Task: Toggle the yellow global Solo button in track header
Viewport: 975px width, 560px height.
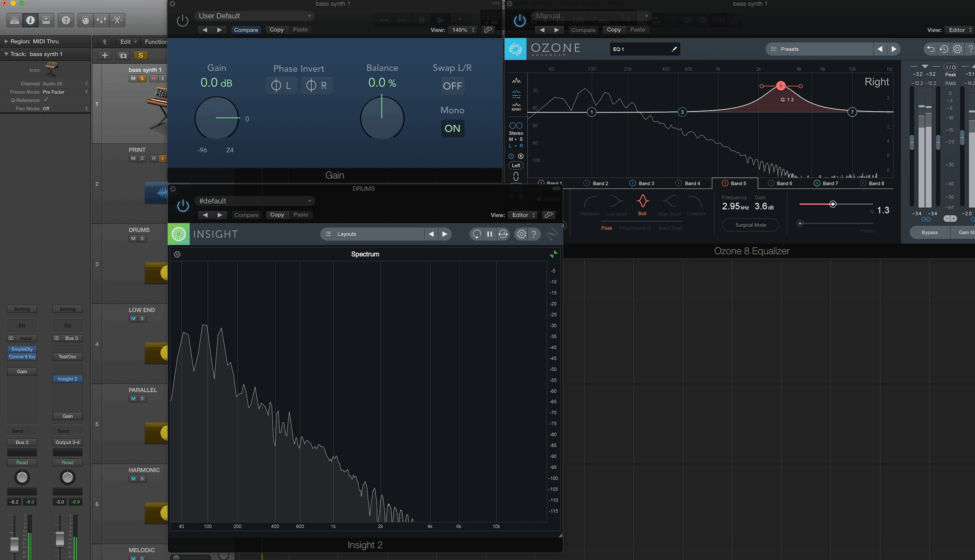Action: point(141,55)
